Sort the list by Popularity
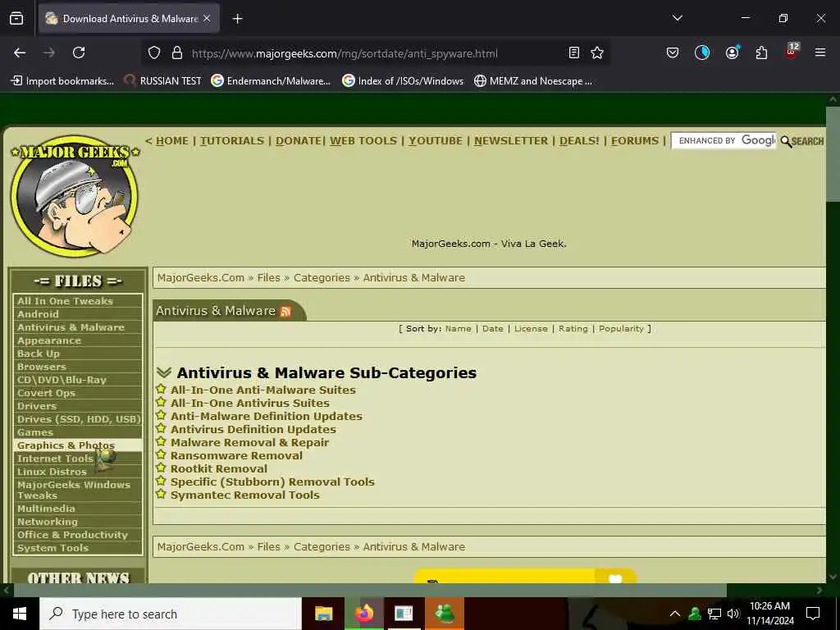 click(x=621, y=328)
